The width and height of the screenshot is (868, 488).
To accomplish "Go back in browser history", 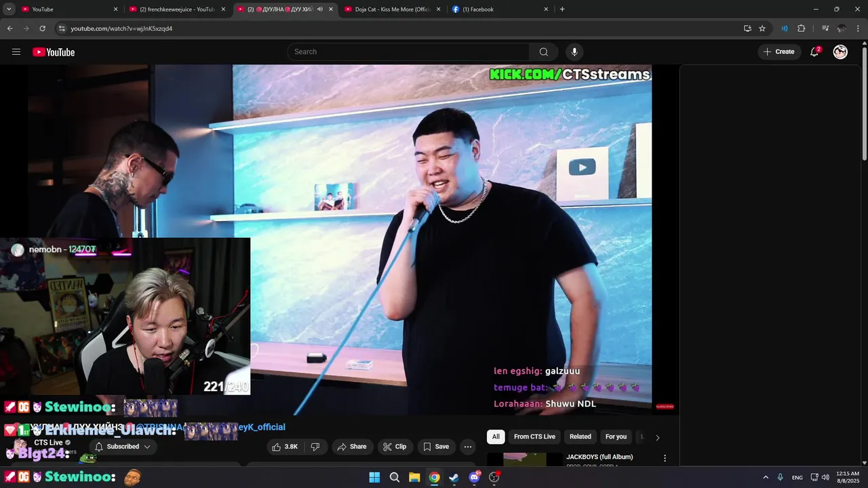I will click(x=9, y=28).
